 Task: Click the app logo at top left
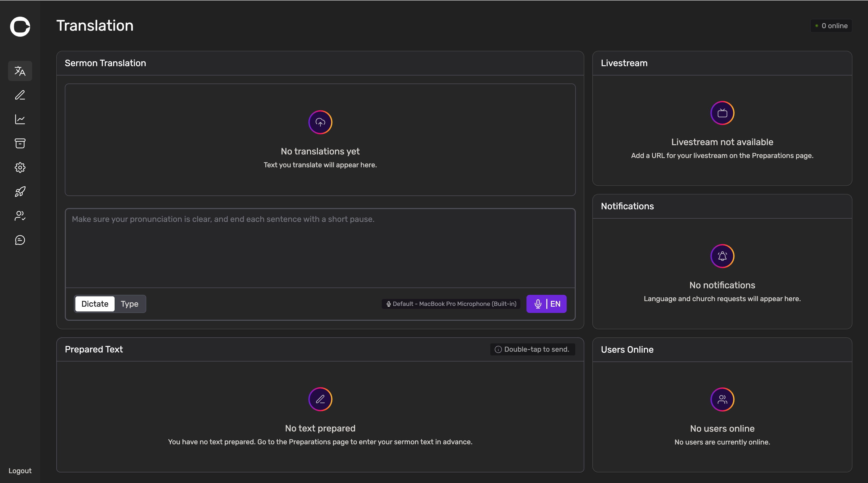click(20, 26)
